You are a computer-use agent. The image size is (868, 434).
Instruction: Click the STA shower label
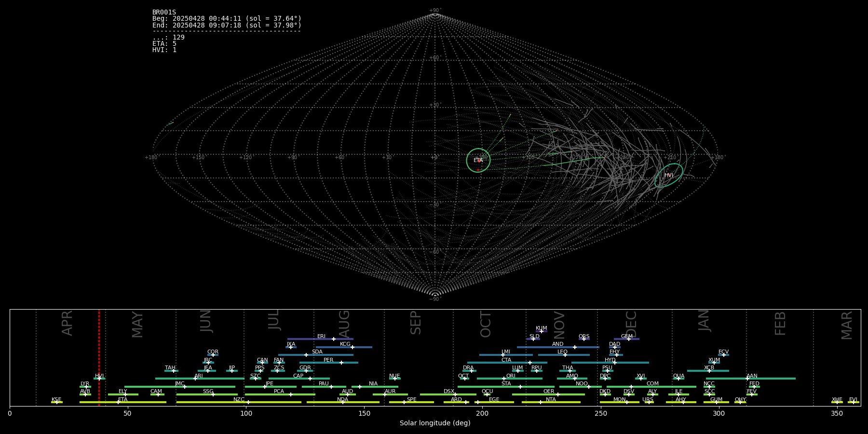click(506, 384)
